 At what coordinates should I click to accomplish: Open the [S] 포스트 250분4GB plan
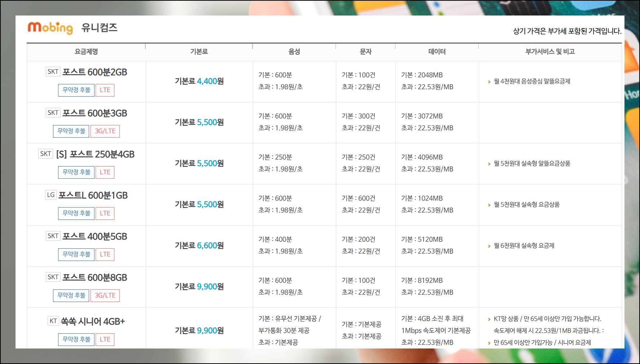(x=95, y=154)
